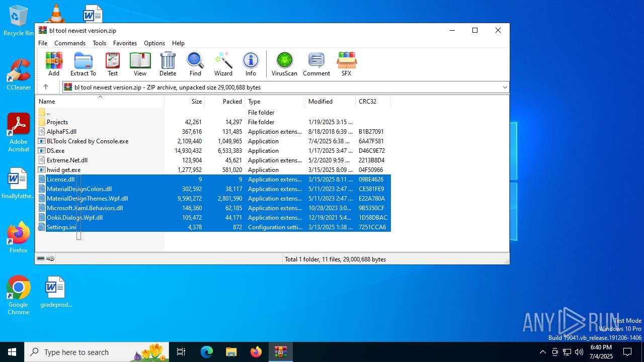Open CCleaner desktop shortcut
This screenshot has width=644, height=362.
[x=19, y=75]
